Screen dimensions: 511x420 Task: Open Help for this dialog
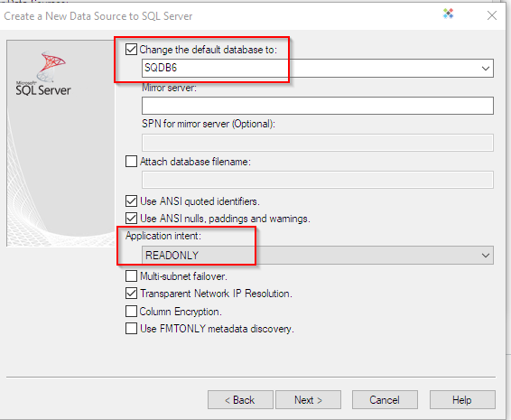click(462, 400)
